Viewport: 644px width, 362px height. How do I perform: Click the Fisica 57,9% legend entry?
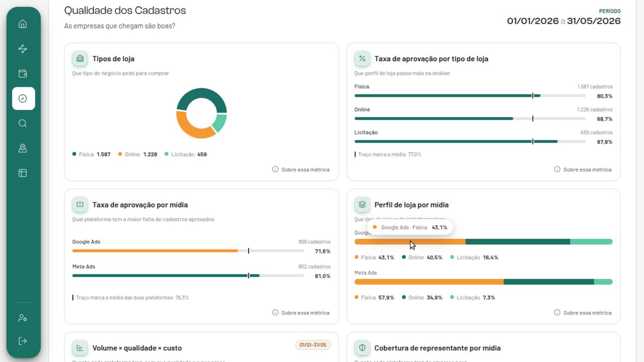[374, 298]
